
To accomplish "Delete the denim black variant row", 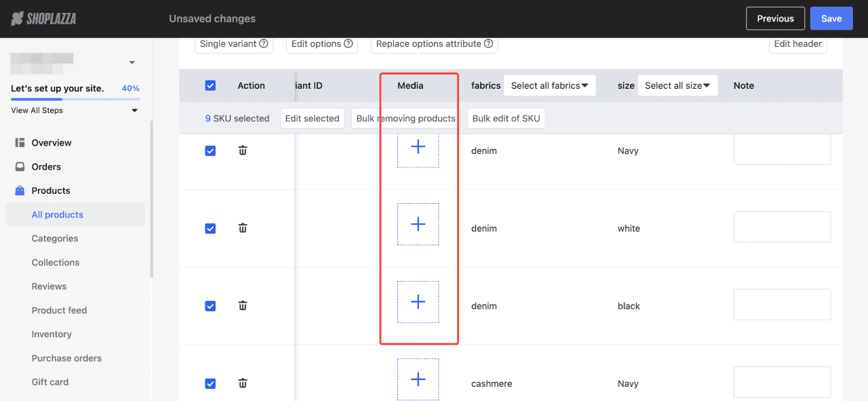I will point(243,305).
